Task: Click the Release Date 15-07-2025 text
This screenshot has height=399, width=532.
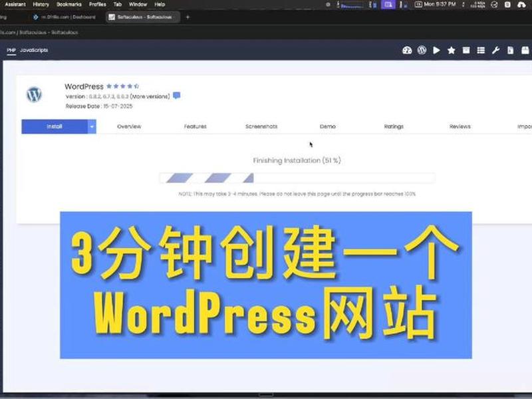Action: 99,106
